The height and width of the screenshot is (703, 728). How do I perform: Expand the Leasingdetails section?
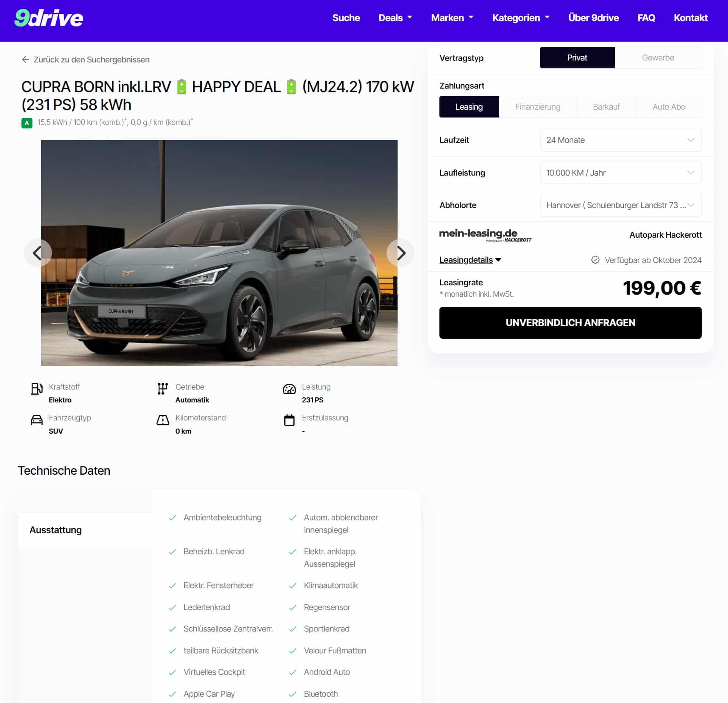[x=470, y=260]
